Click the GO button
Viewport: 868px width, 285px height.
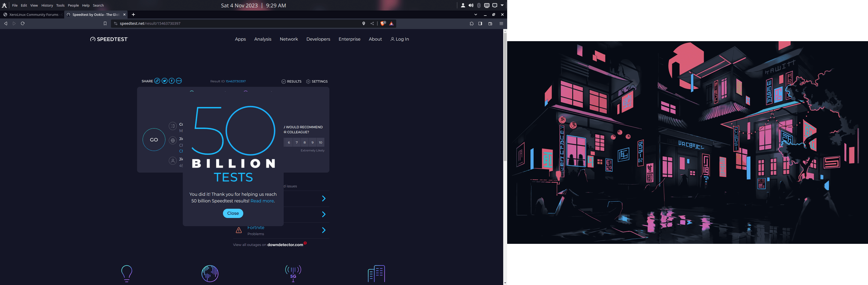pyautogui.click(x=154, y=140)
